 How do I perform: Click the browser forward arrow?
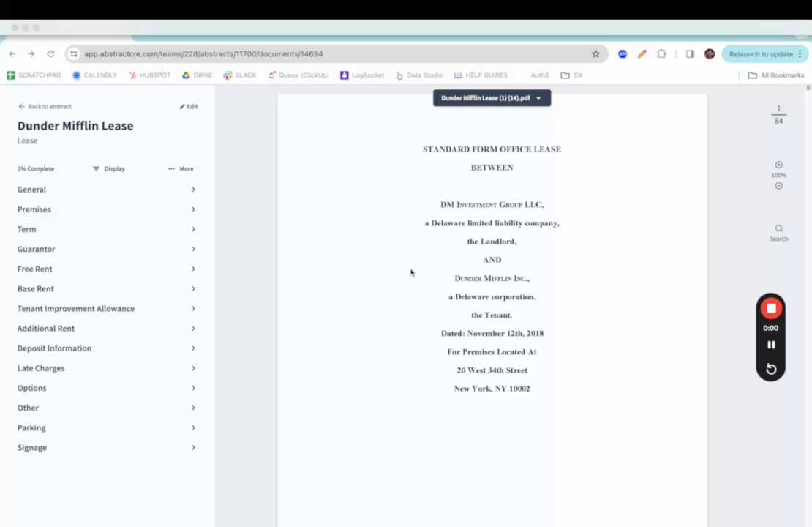[x=31, y=54]
